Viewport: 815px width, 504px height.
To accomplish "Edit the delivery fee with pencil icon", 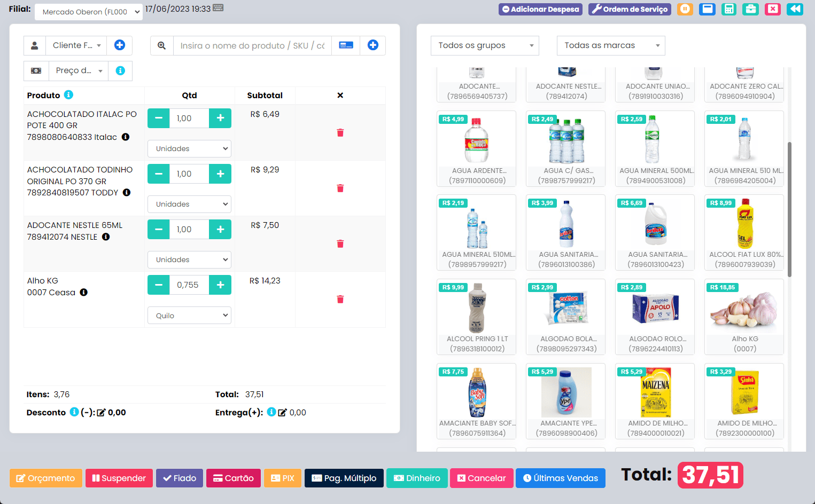I will [282, 413].
